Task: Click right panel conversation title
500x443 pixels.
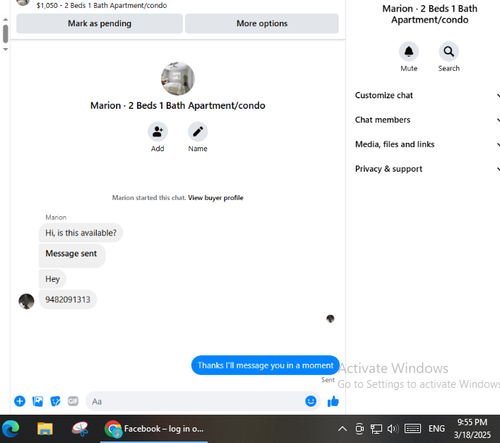Action: pyautogui.click(x=429, y=14)
